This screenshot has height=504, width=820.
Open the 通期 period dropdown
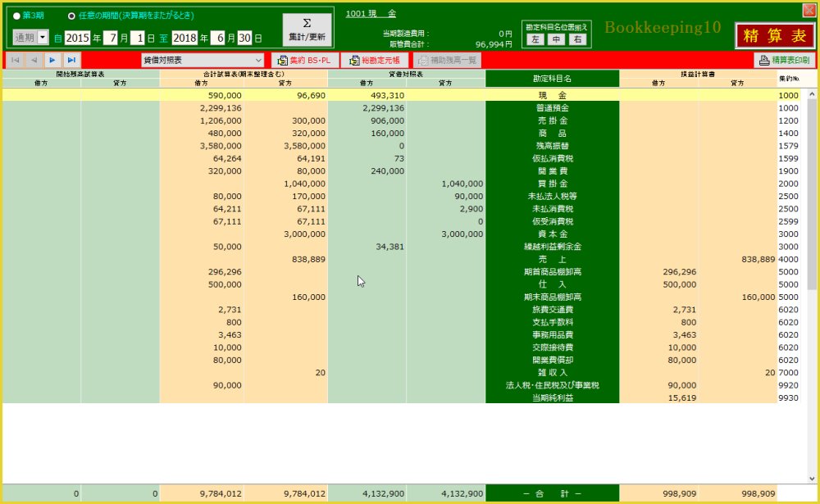coord(43,38)
